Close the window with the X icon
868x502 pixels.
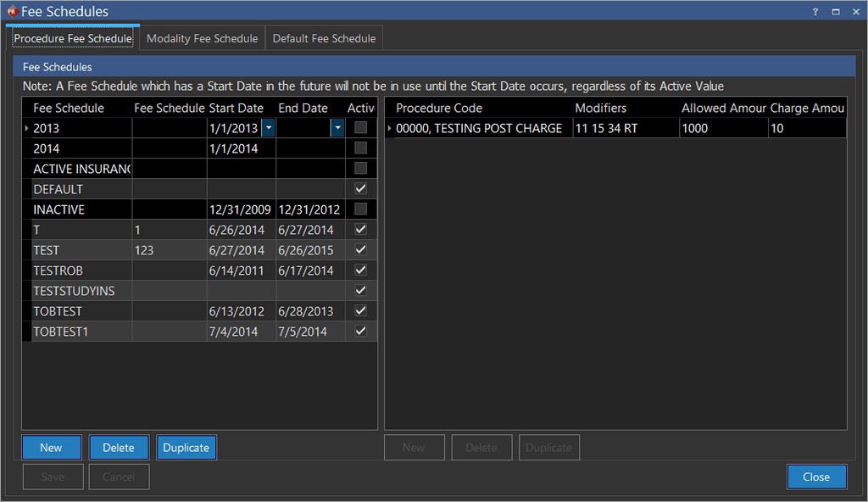coord(854,12)
